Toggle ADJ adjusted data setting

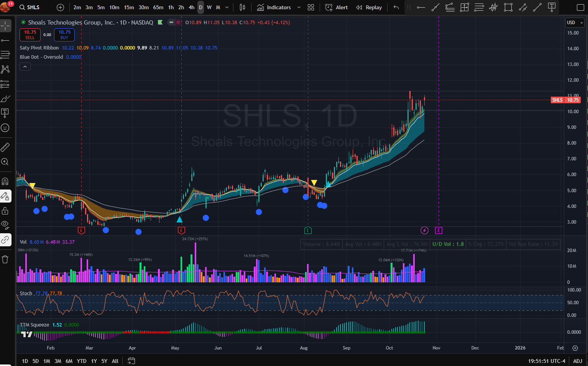[578, 361]
